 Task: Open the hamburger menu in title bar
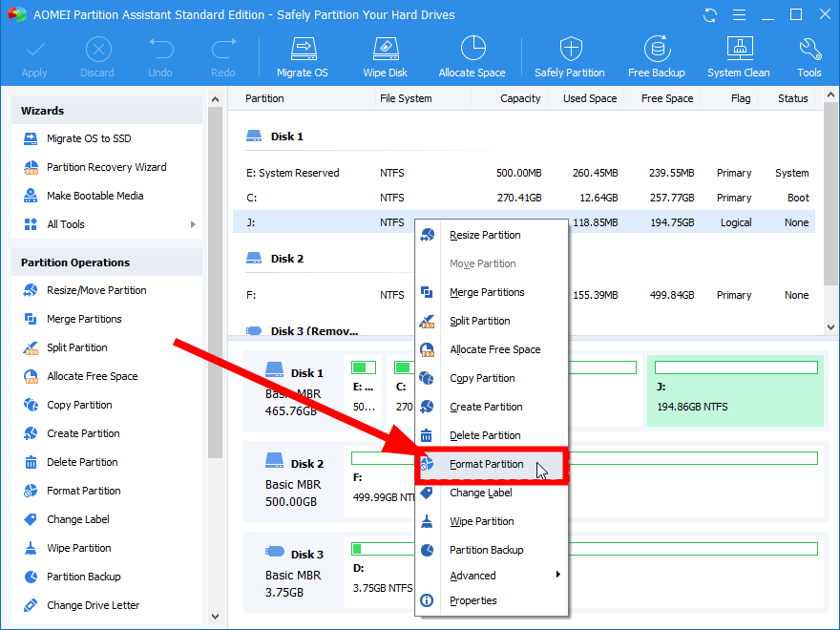739,15
